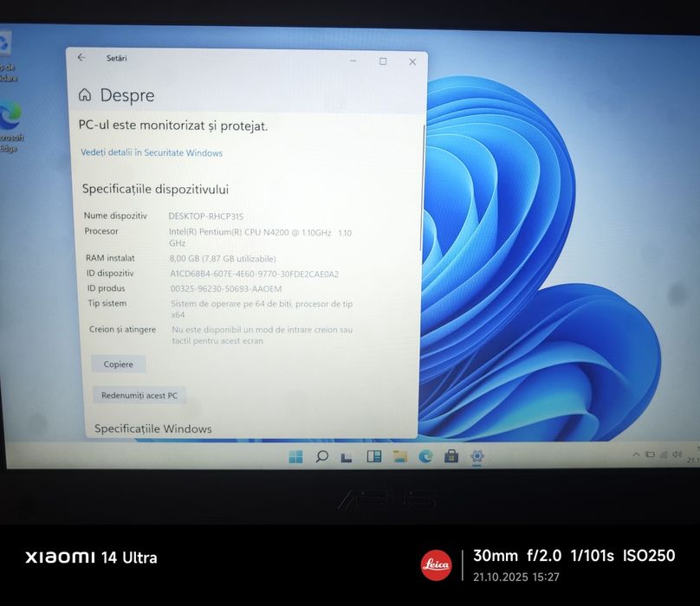The width and height of the screenshot is (700, 606).
Task: Open the Windows Start menu
Action: point(295,456)
